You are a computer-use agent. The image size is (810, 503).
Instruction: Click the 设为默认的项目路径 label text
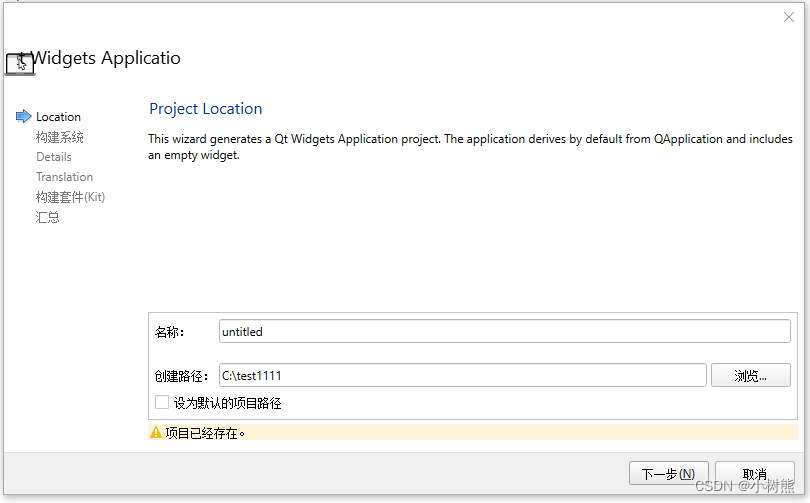tap(227, 403)
